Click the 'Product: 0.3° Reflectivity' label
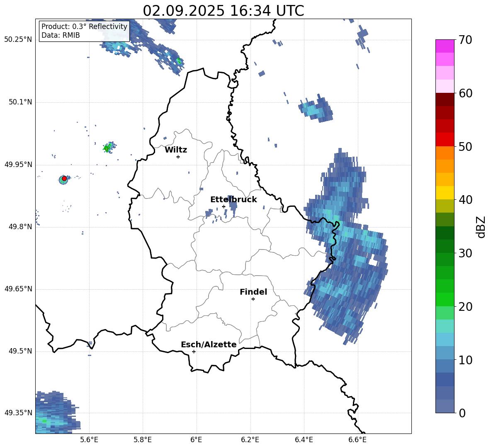Image resolution: width=491 pixels, height=448 pixels. click(x=84, y=27)
